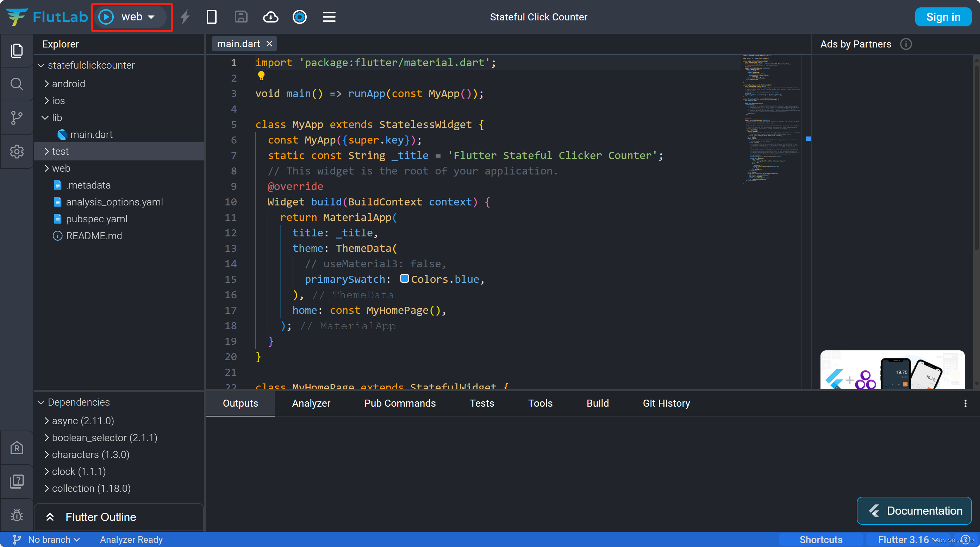Open the file Explorer panel icon
The height and width of the screenshot is (547, 980).
pyautogui.click(x=17, y=50)
